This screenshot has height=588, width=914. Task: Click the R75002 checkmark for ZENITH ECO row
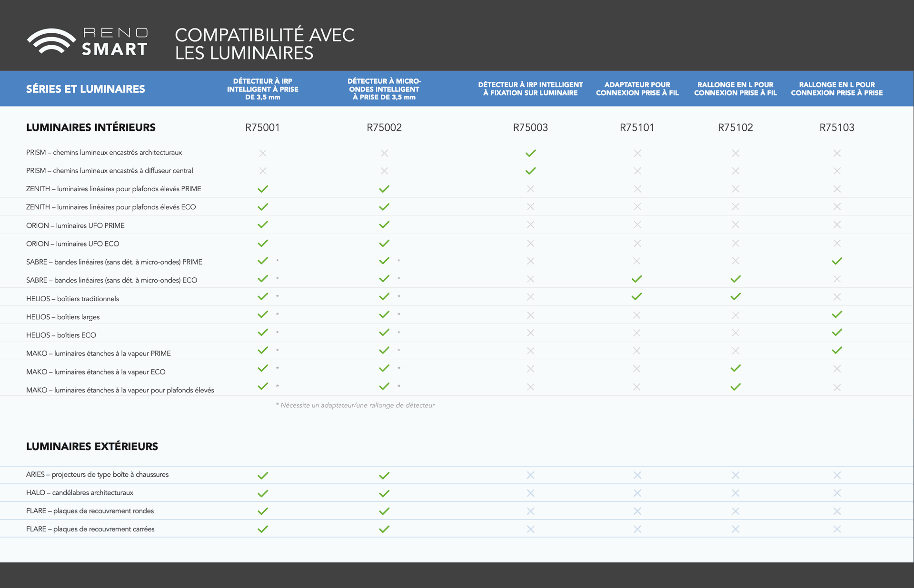pos(384,207)
